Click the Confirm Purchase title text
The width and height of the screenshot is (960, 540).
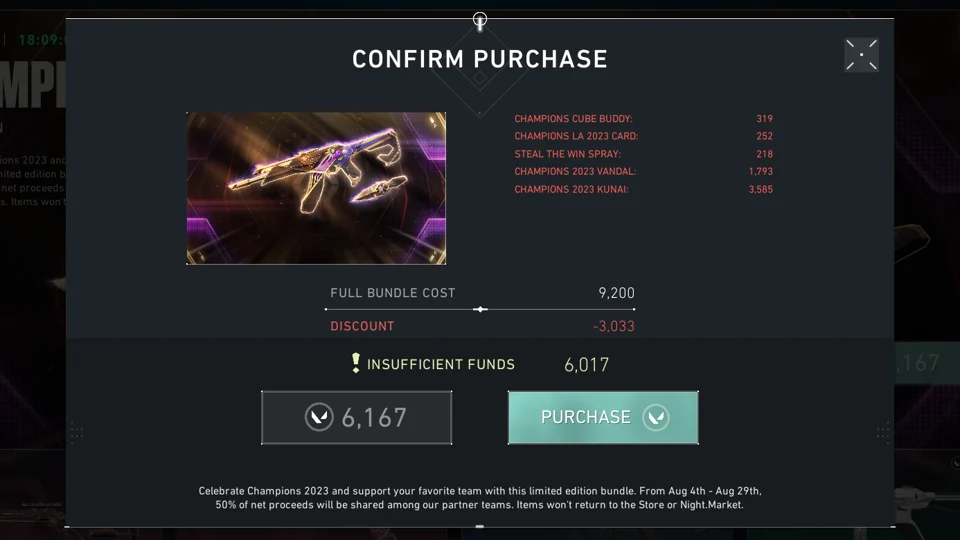coord(480,59)
